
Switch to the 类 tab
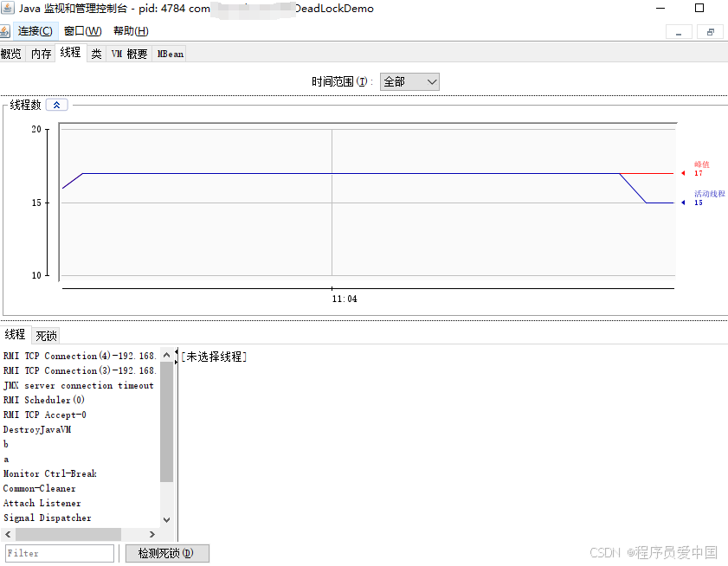pos(96,54)
